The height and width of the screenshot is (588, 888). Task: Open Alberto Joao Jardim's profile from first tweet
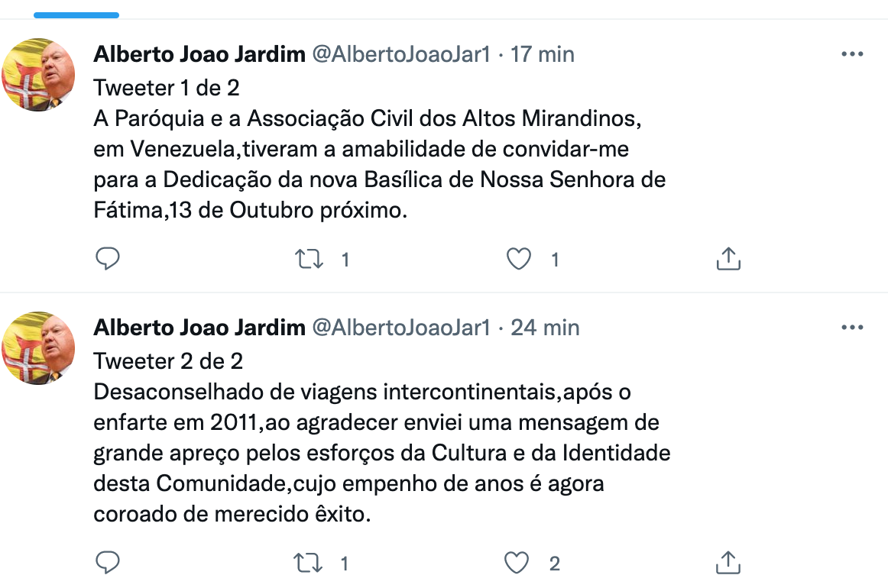(x=199, y=54)
